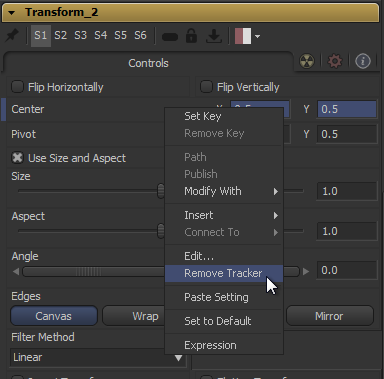
Task: Select the Canvas edges button
Action: point(54,316)
